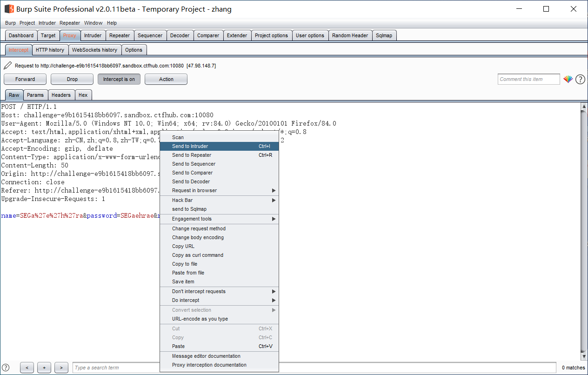The height and width of the screenshot is (375, 588).
Task: Switch to the Repeater tool tab
Action: point(120,35)
